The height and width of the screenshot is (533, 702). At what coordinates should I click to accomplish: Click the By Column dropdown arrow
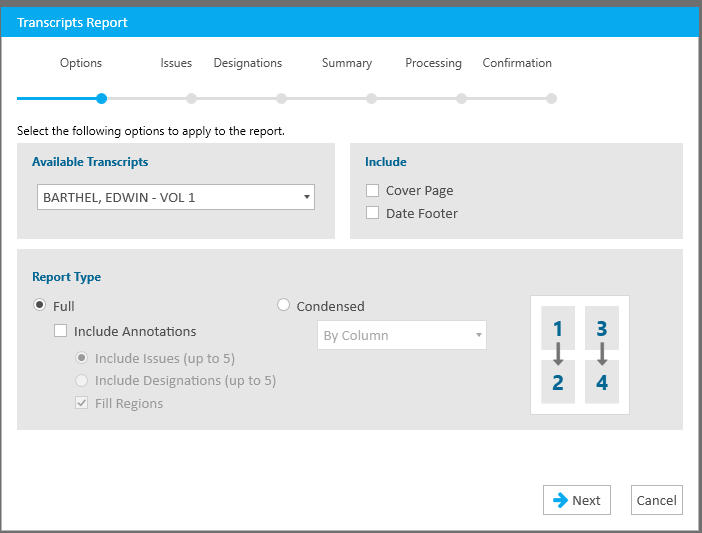[x=479, y=335]
